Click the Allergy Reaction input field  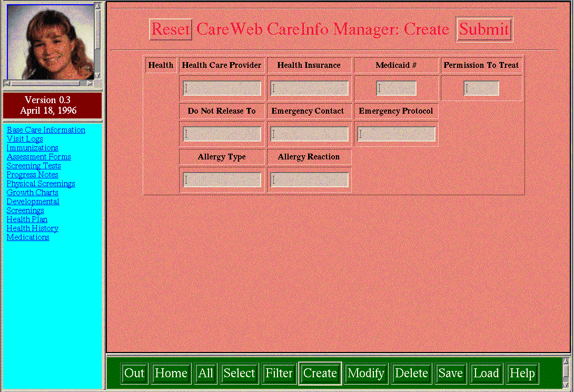(309, 180)
